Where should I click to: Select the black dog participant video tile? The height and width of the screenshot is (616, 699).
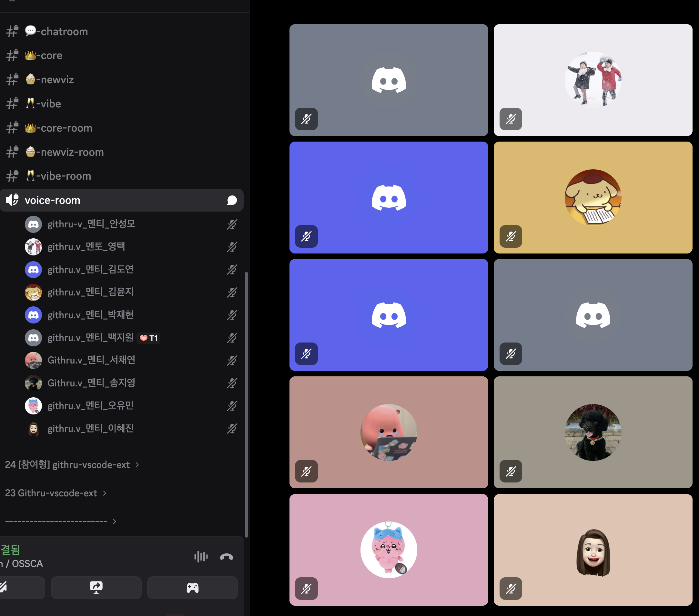(593, 432)
